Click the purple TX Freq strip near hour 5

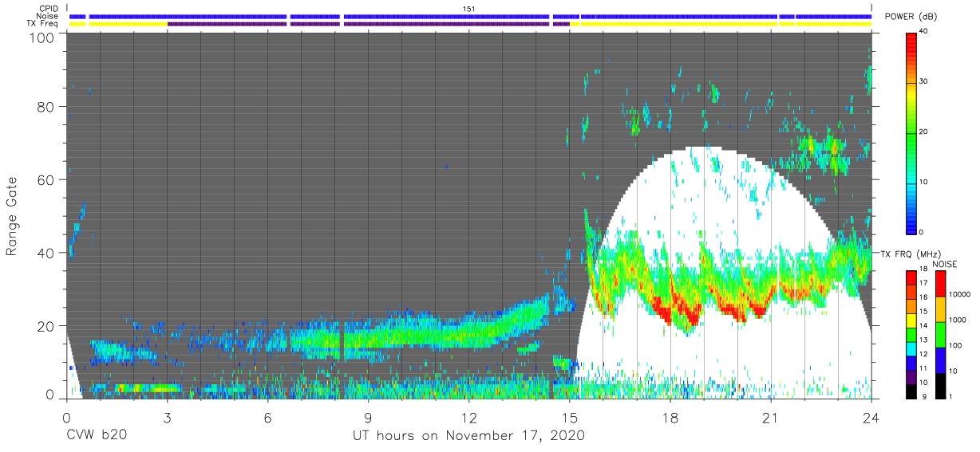227,24
